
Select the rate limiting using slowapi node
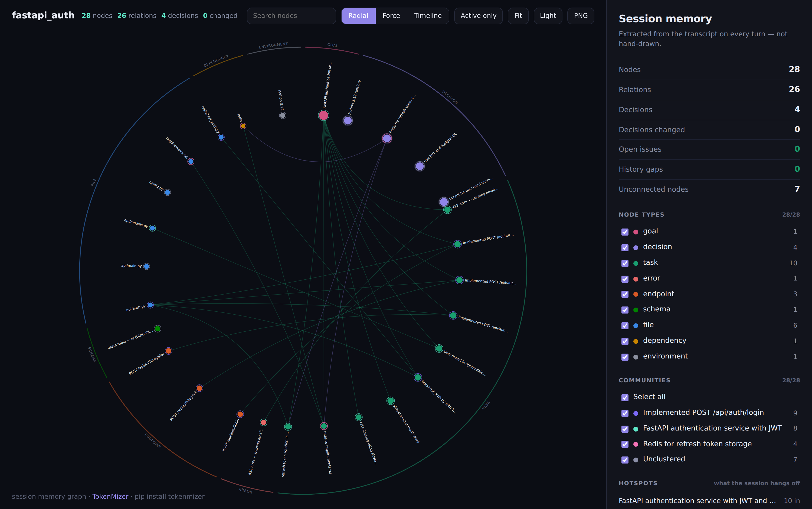(x=359, y=417)
